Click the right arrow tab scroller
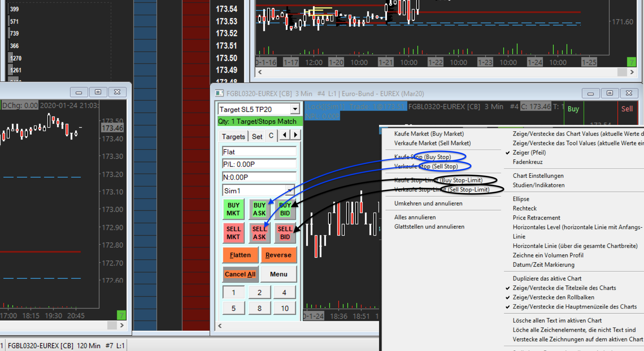644x351 pixels. pyautogui.click(x=295, y=135)
